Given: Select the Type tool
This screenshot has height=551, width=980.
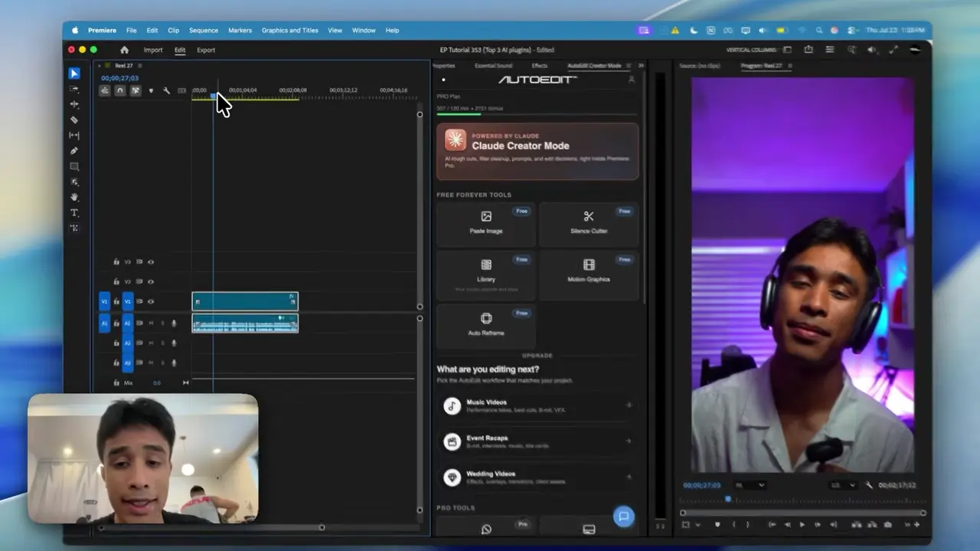Looking at the screenshot, I should point(74,213).
